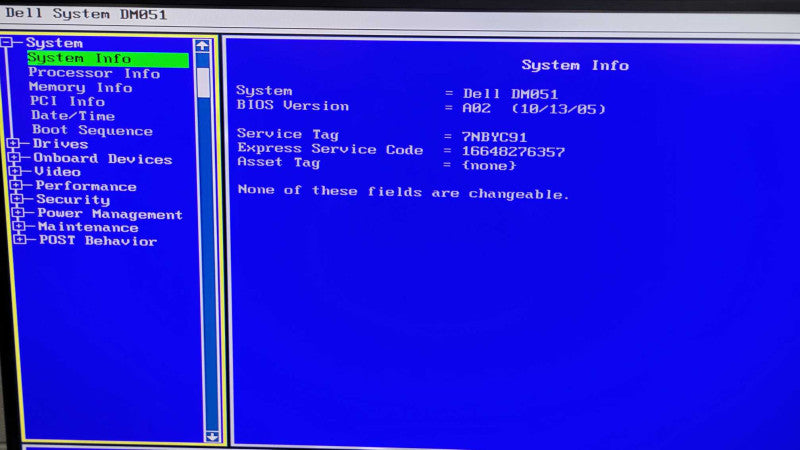Click the scroll up arrow
This screenshot has height=450, width=800.
tap(203, 46)
